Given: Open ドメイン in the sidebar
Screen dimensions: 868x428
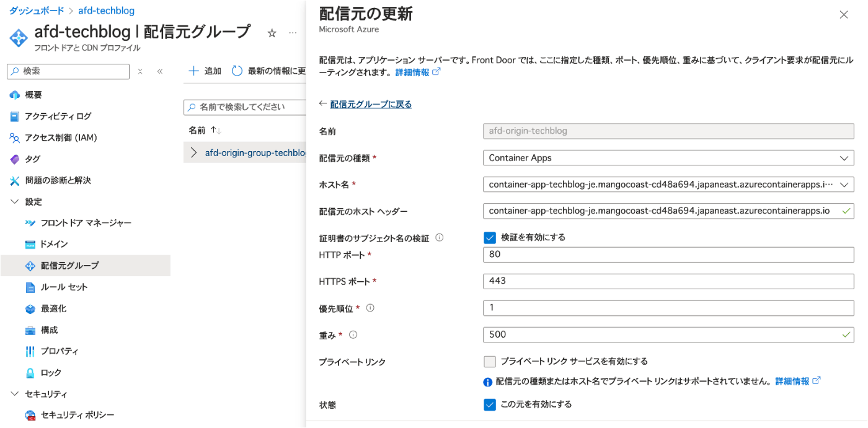Looking at the screenshot, I should click(54, 244).
